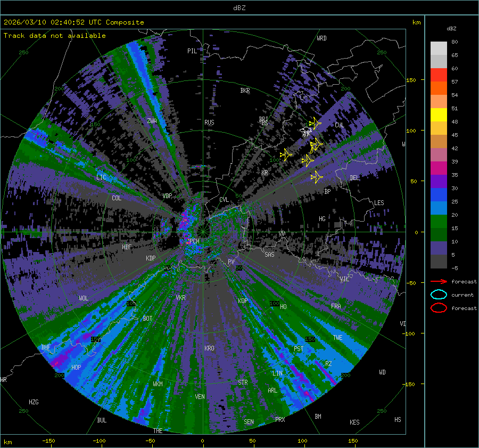Click the red forecast arrow legend icon
Viewport: 479px width, 448px height.
click(x=439, y=281)
